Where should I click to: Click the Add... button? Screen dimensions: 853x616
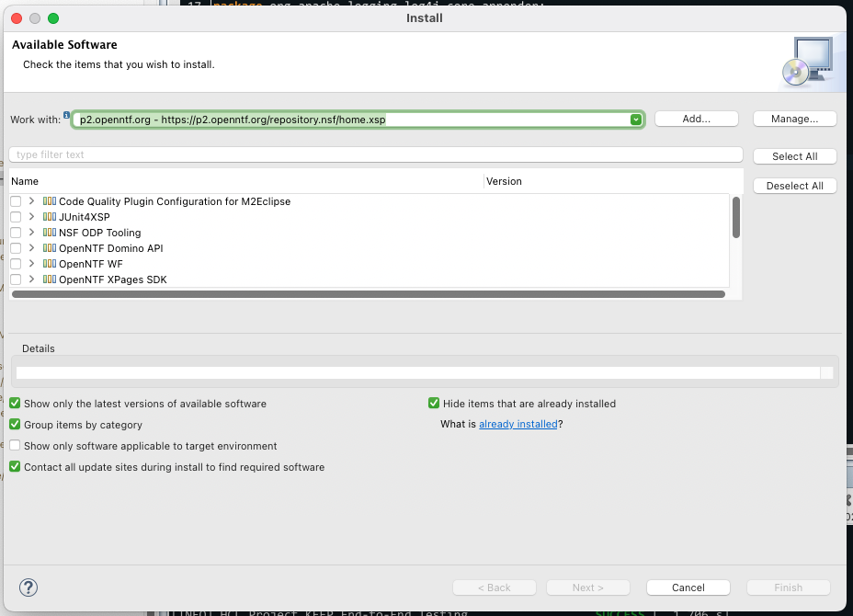(697, 119)
